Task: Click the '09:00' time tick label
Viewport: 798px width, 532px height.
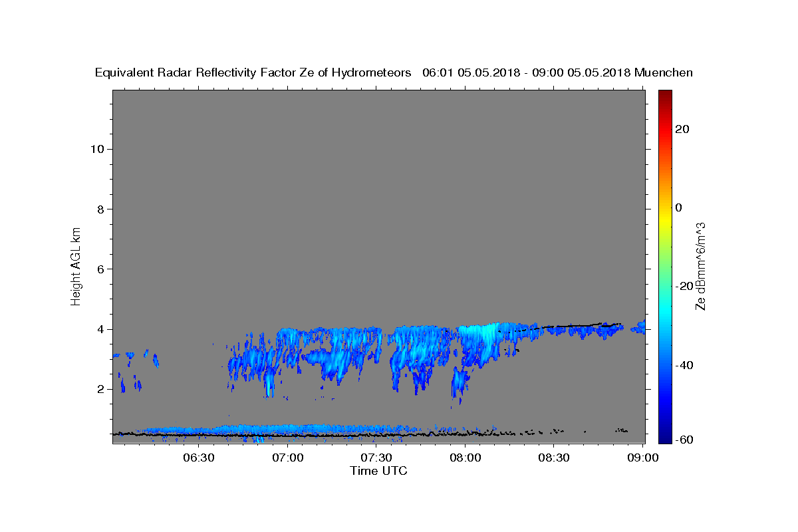Action: (x=642, y=458)
